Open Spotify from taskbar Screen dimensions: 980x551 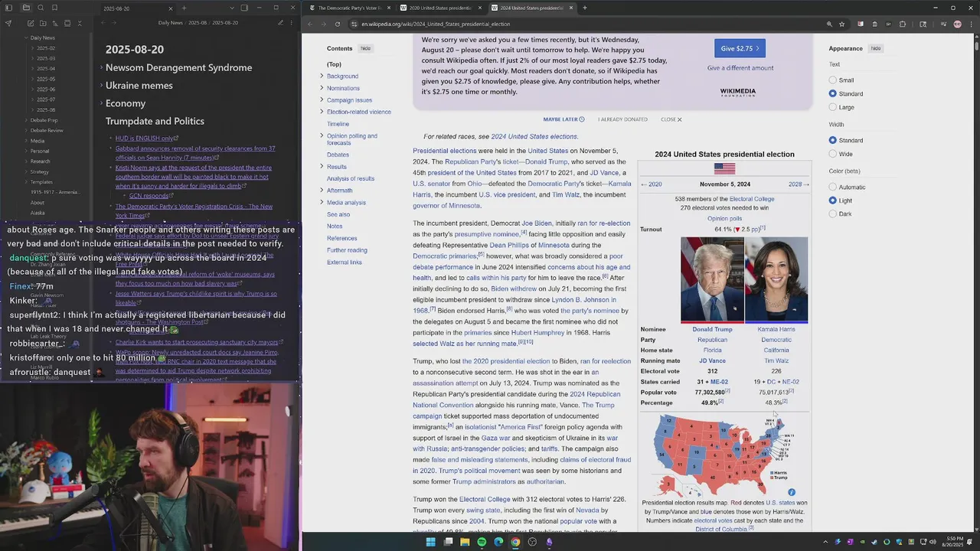482,542
